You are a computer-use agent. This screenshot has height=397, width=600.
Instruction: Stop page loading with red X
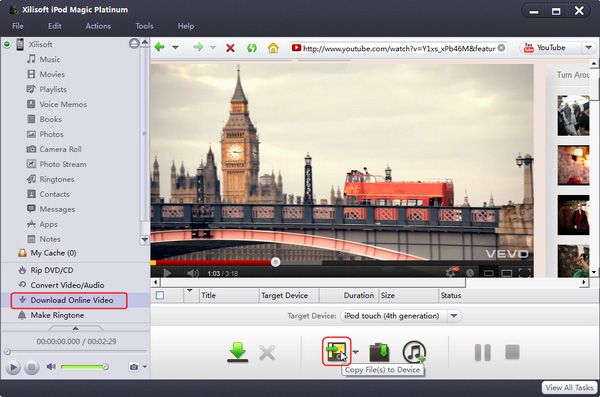pos(230,48)
